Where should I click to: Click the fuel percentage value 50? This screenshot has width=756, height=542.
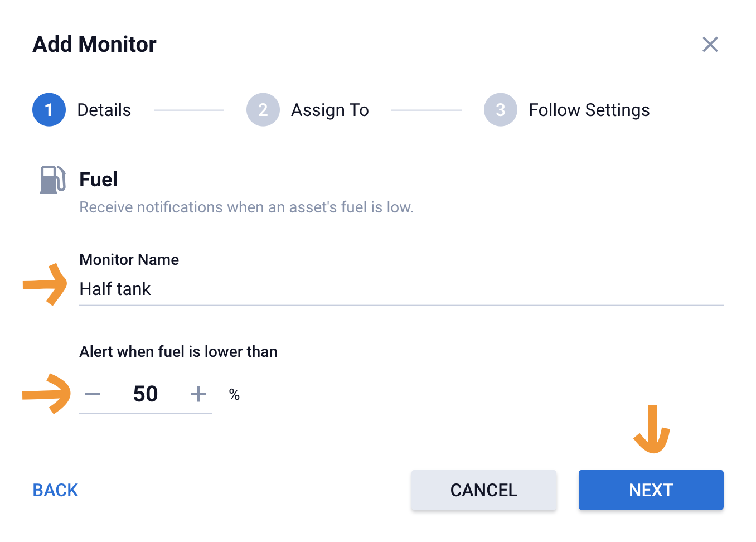coord(146,394)
